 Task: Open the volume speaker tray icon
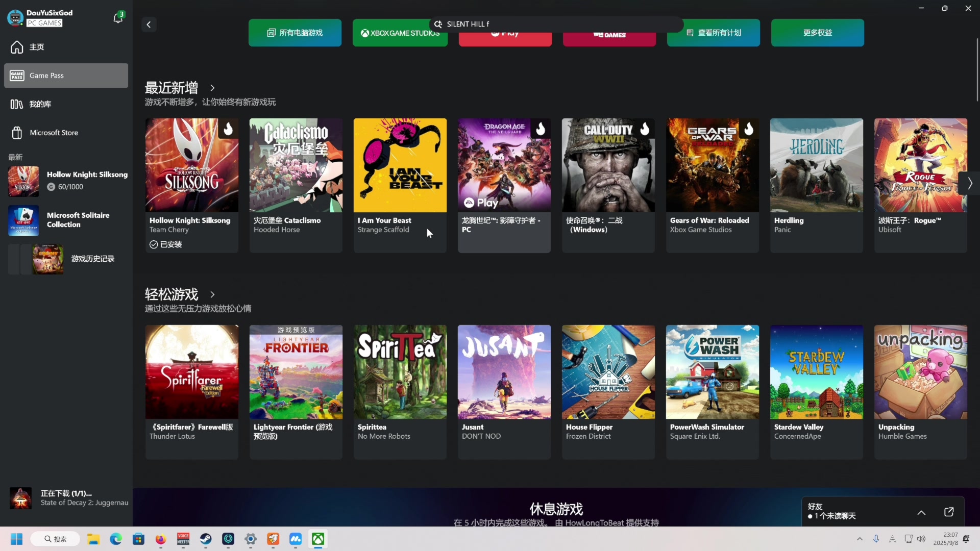(x=921, y=539)
